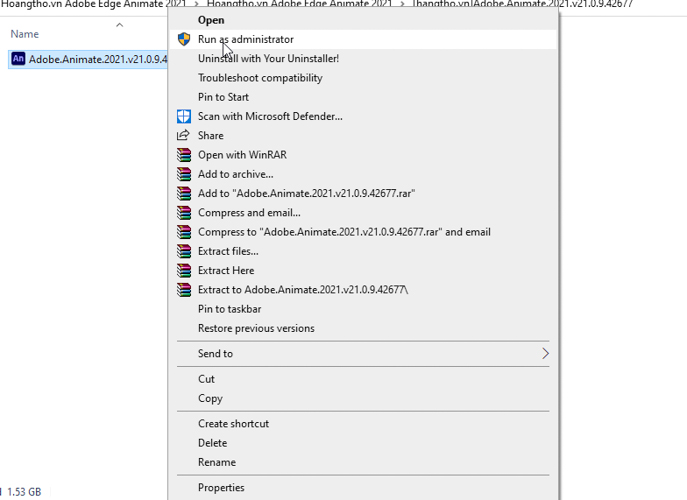This screenshot has height=500, width=687.
Task: Click the WinRAR icon beside Extract files
Action: (x=183, y=251)
